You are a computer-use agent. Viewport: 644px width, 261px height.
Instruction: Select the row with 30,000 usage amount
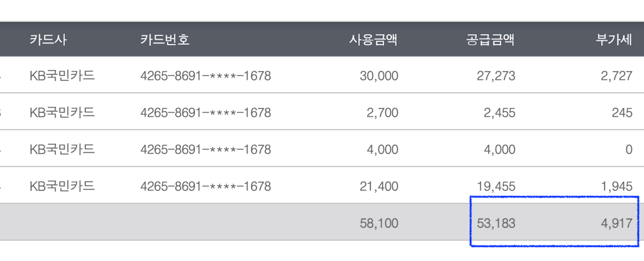pos(322,75)
